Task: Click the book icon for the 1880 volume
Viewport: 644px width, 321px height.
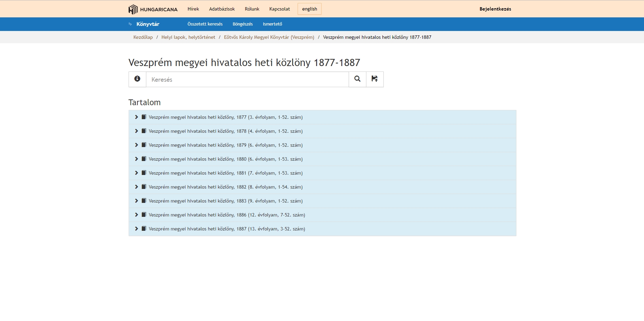Action: [144, 159]
